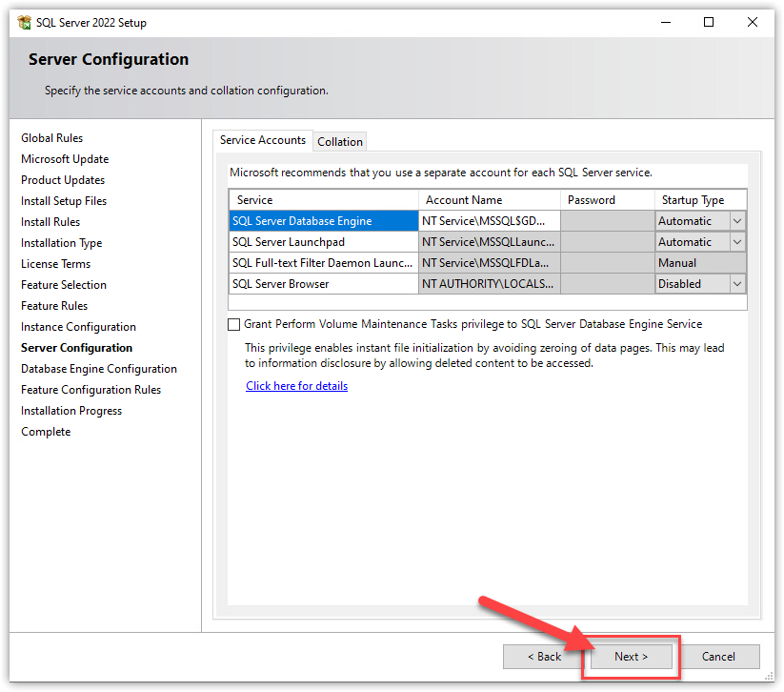Select Database Engine Configuration step
Image resolution: width=784 pixels, height=692 pixels.
(99, 369)
